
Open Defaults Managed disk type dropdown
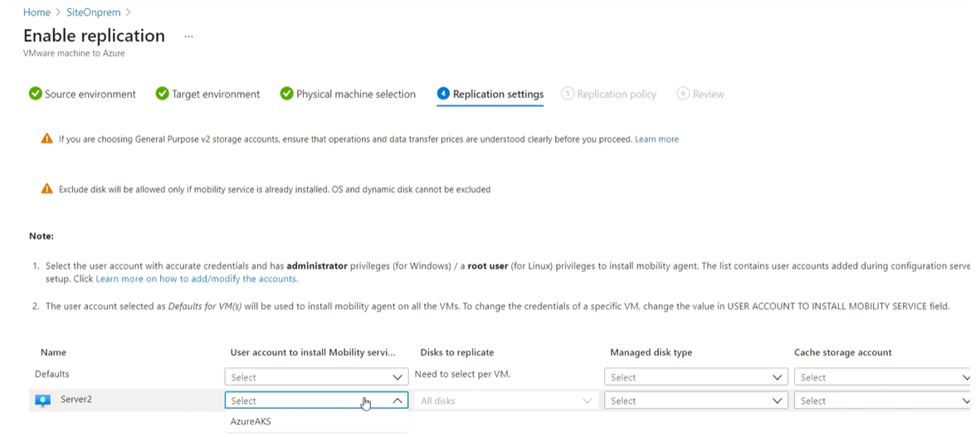pos(695,377)
